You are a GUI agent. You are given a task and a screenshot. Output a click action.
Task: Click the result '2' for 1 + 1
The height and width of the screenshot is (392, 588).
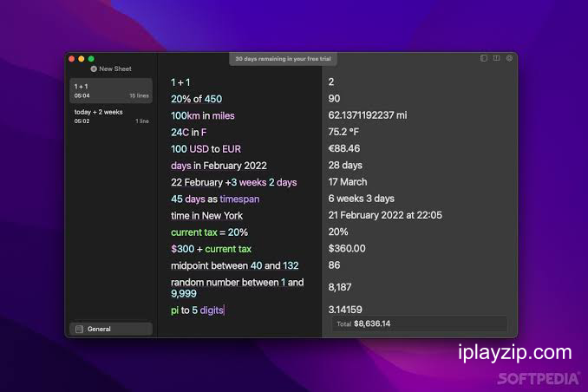point(331,82)
